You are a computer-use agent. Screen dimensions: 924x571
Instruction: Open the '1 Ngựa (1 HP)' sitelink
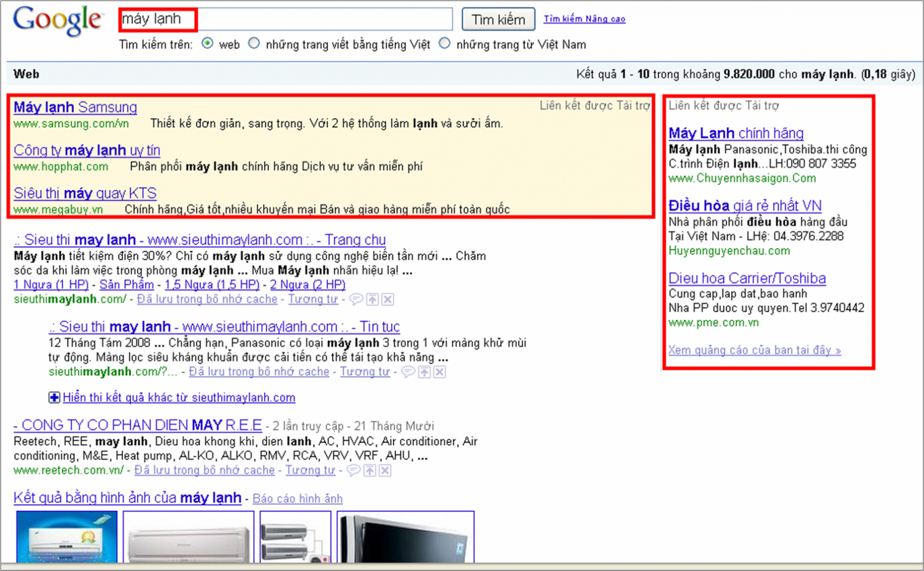(51, 284)
